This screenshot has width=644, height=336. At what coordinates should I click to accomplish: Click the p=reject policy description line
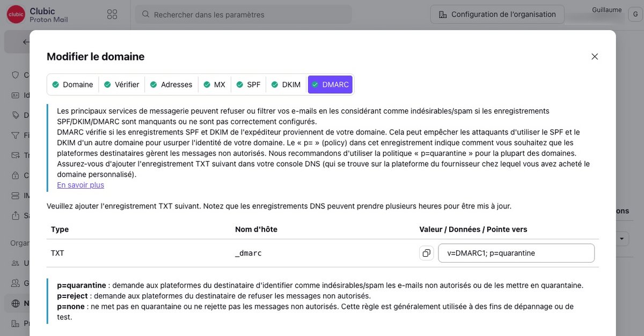214,296
